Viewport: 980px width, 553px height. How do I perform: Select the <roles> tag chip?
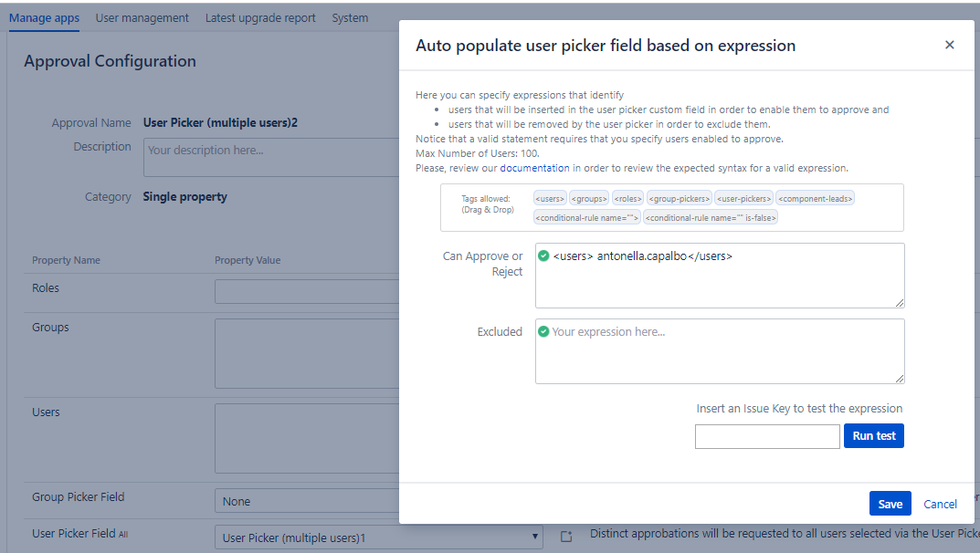[x=627, y=198]
